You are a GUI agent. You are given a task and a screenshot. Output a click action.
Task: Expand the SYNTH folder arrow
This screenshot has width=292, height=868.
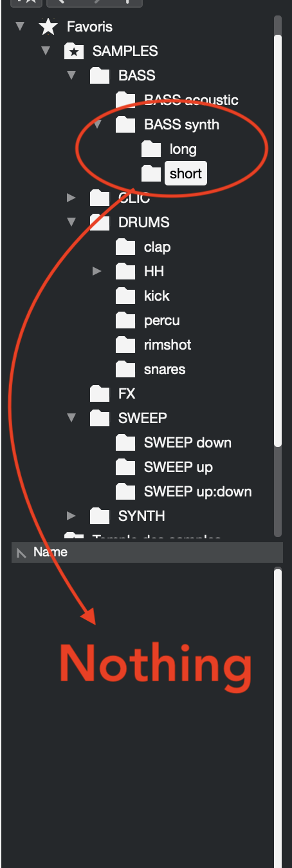pyautogui.click(x=71, y=516)
